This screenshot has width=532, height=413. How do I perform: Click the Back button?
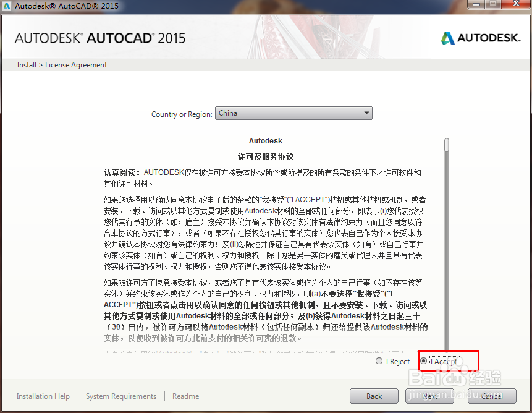(x=374, y=396)
